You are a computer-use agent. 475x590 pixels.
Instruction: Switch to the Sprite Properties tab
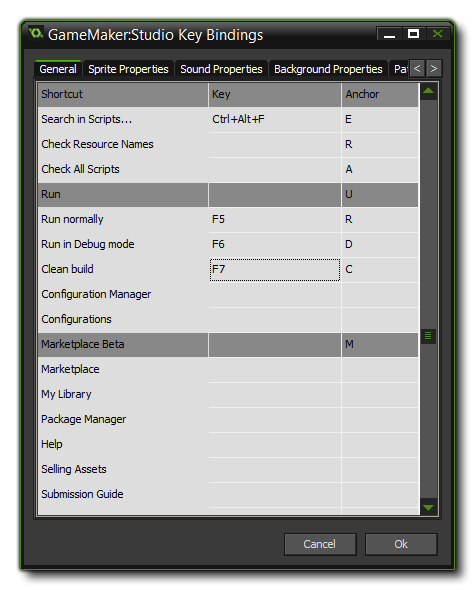click(x=128, y=69)
